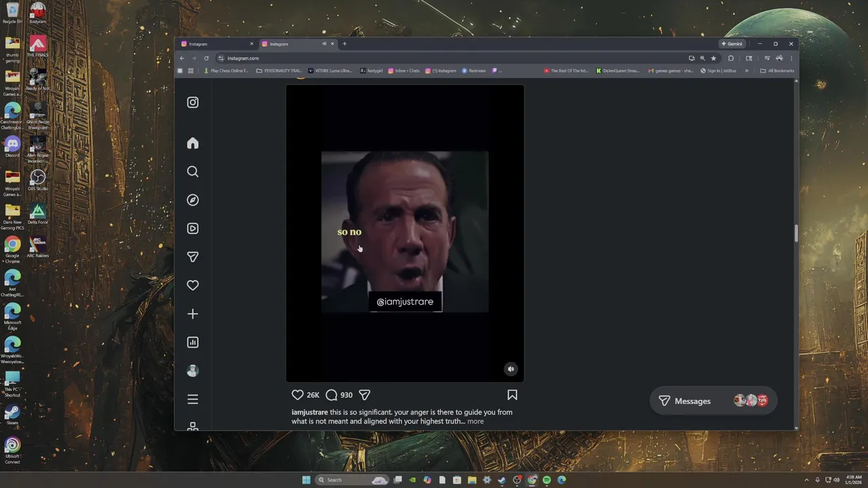This screenshot has width=868, height=488.
Task: Close the first Instagram tab
Action: [x=252, y=44]
